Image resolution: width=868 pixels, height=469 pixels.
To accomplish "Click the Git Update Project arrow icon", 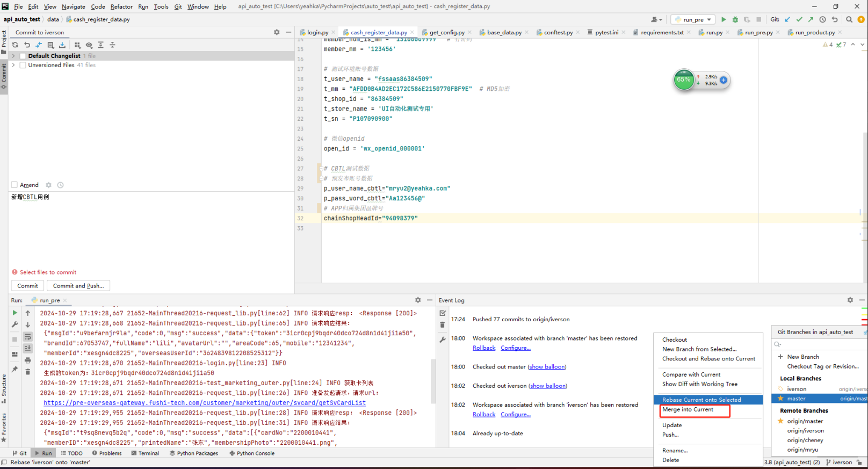I will pyautogui.click(x=787, y=19).
